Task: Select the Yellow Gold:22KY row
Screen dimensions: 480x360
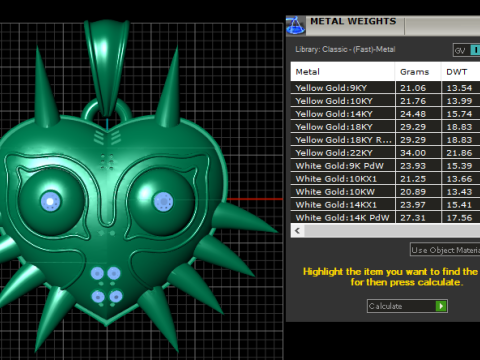Action: click(x=385, y=153)
